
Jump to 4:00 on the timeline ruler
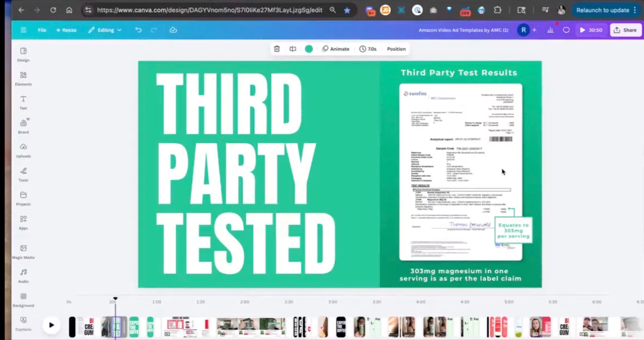coord(421,302)
